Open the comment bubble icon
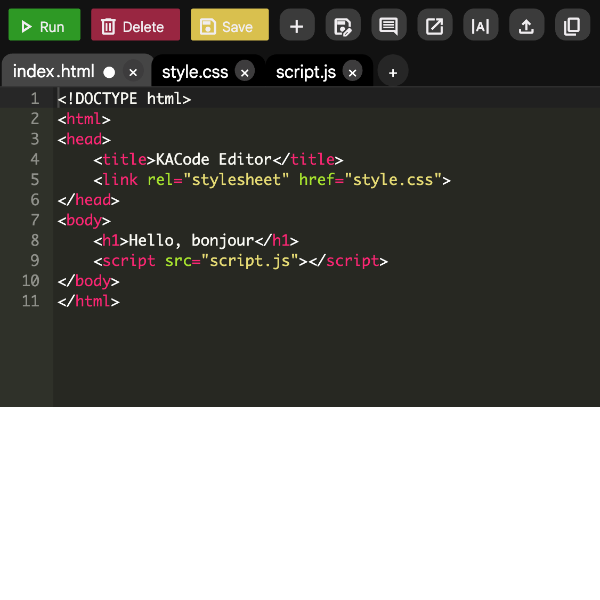This screenshot has height=600, width=600. pos(388,26)
